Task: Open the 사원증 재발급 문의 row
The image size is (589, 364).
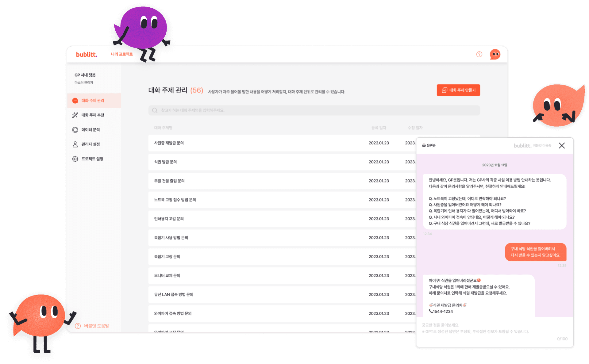Action: 282,143
